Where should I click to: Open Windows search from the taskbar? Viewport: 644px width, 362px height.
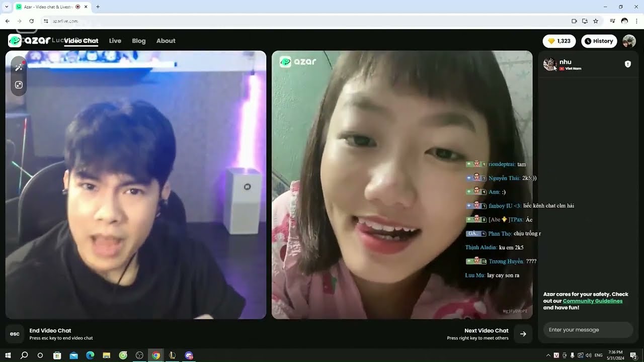coord(24,355)
